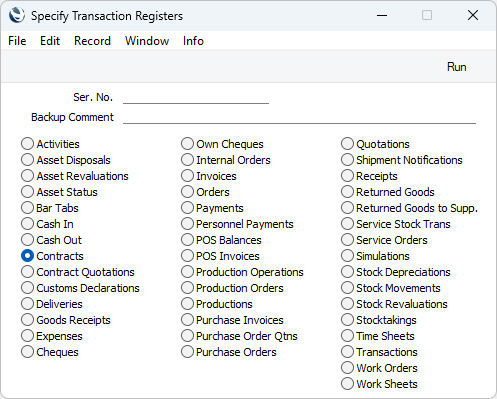Screen dimensions: 497x399
Task: Click the Run button
Action: pos(456,67)
